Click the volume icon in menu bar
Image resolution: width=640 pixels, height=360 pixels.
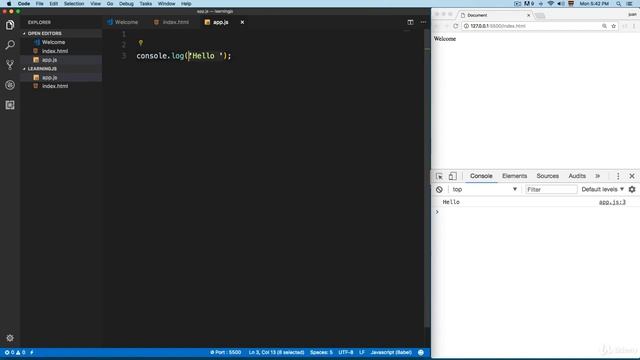(561, 4)
